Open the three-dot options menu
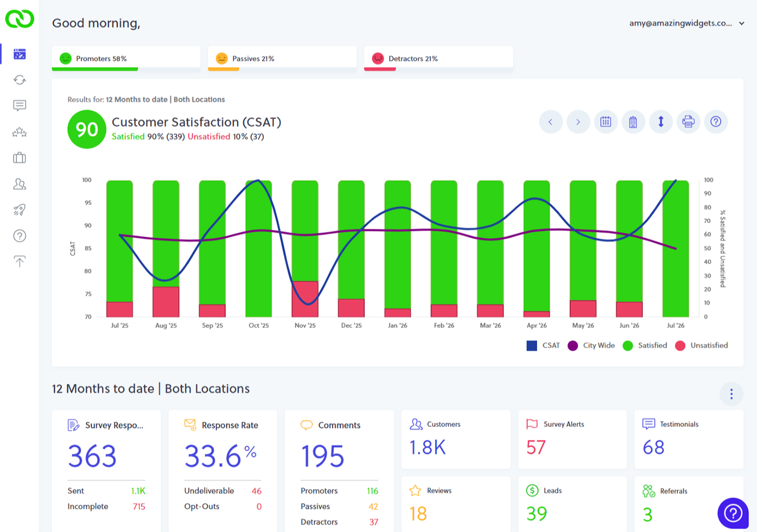757x532 pixels. click(x=731, y=394)
